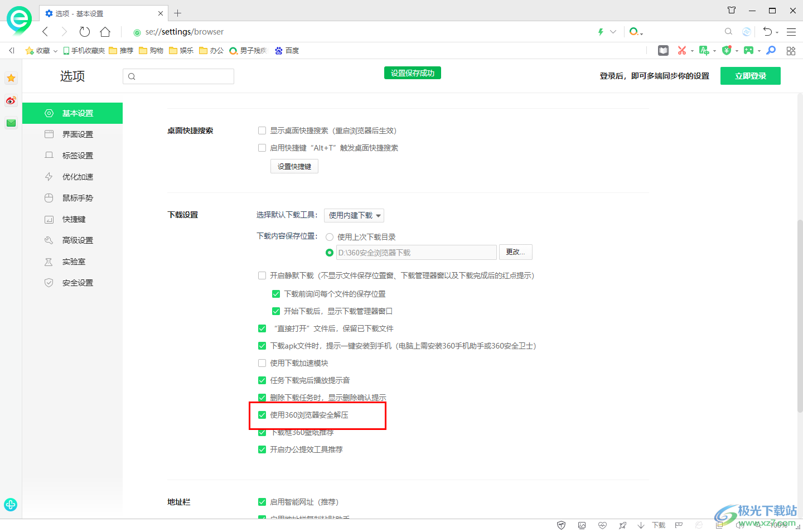Click the download path text field

point(417,253)
